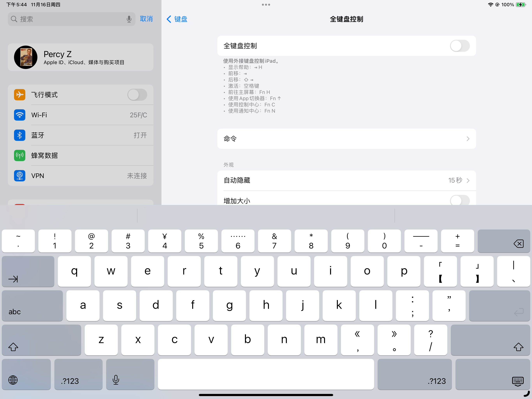
Task: Tap the Bluetooth settings icon
Action: tap(19, 135)
